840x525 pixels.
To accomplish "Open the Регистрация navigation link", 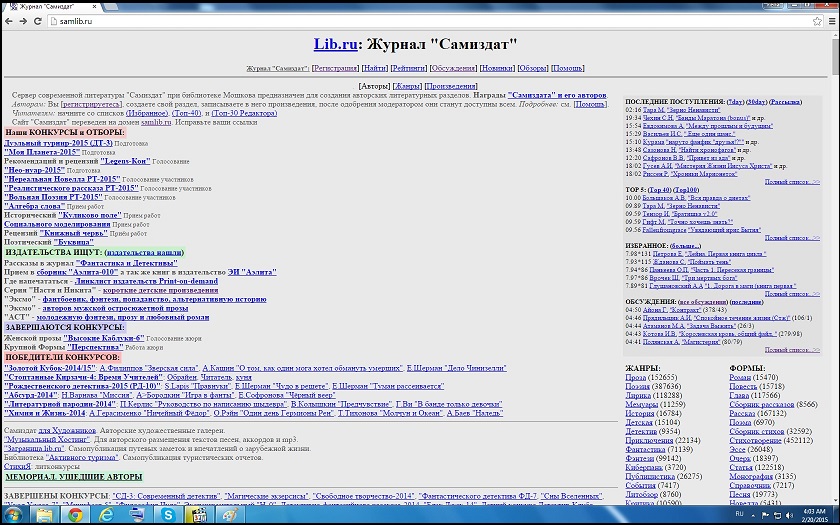I will tap(335, 68).
